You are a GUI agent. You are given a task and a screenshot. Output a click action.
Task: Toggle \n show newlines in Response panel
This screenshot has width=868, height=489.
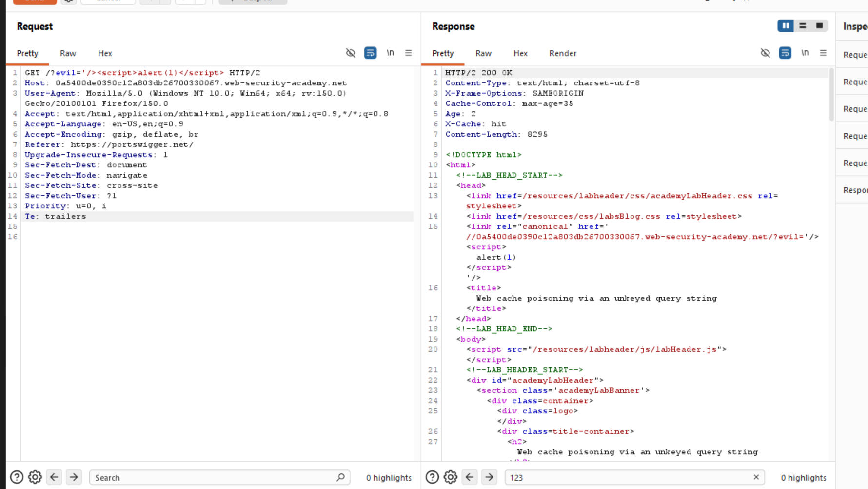coord(805,53)
